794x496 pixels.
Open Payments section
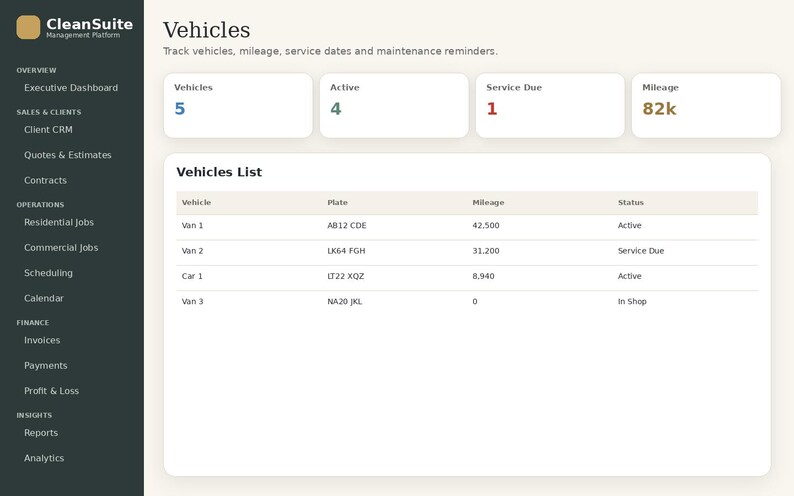tap(46, 365)
